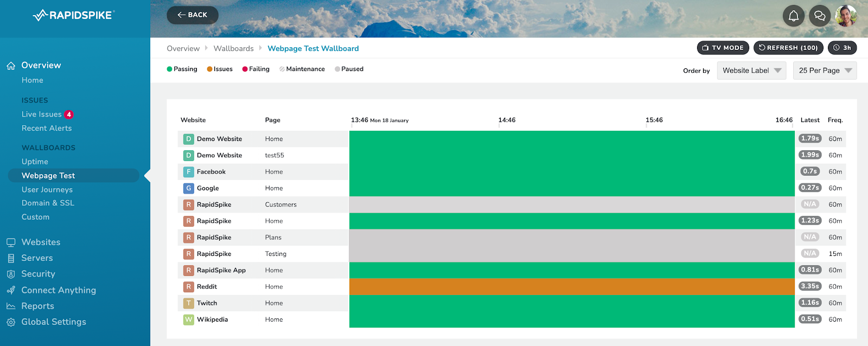Click the Twitch website name

pos(207,303)
